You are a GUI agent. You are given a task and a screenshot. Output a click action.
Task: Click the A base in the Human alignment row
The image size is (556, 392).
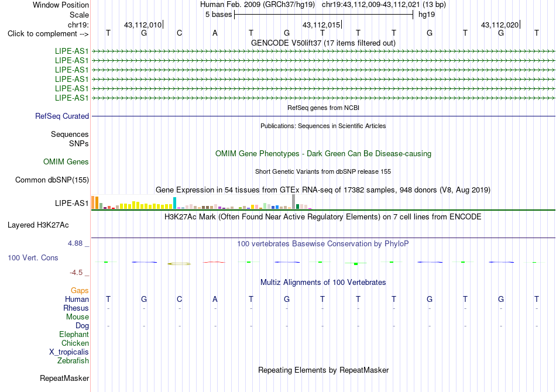[x=215, y=299]
